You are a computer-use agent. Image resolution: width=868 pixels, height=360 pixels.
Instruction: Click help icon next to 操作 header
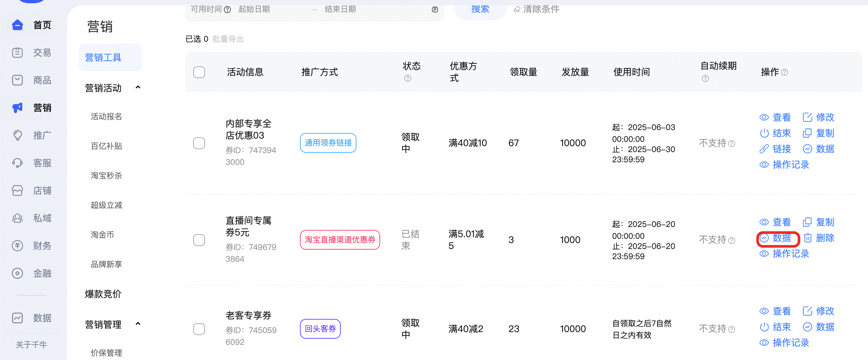point(785,72)
